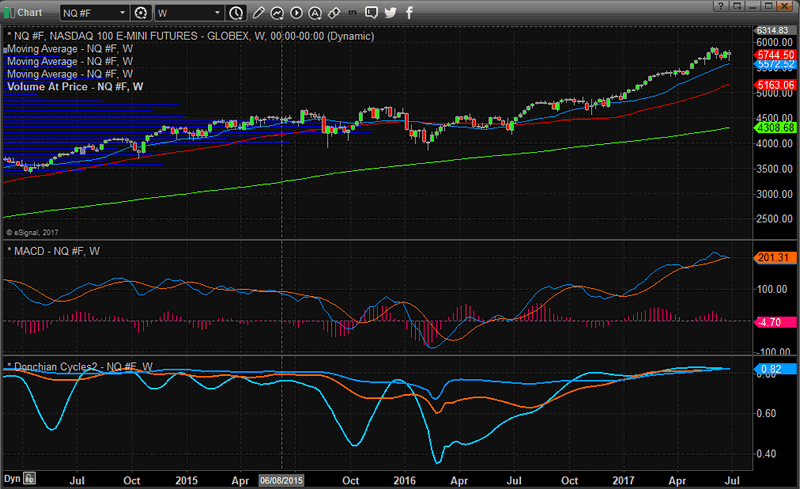Toggle the Dyn scaling button
This screenshot has width=800, height=489.
point(12,478)
